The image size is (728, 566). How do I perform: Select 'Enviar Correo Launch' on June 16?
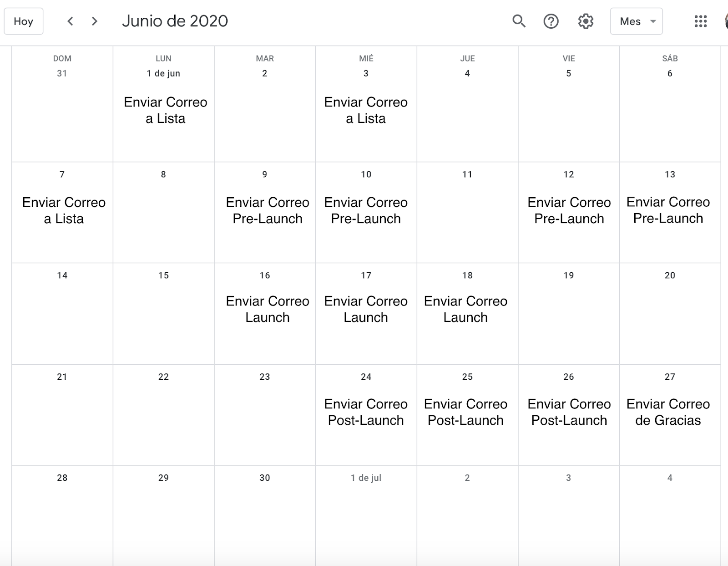(x=268, y=309)
